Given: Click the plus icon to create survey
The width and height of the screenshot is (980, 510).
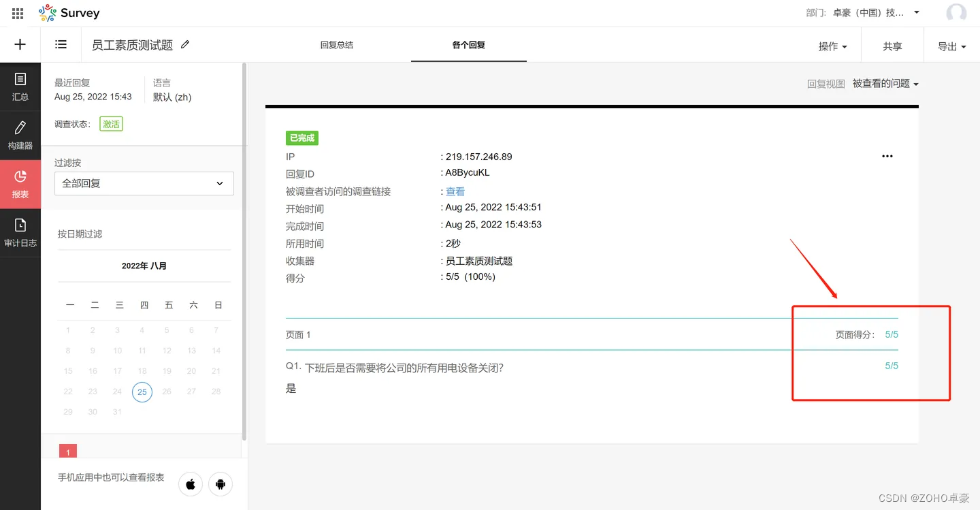Looking at the screenshot, I should coord(20,45).
